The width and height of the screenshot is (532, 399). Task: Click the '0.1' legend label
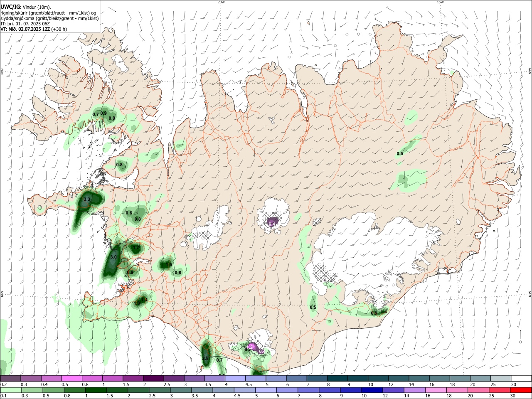3,396
